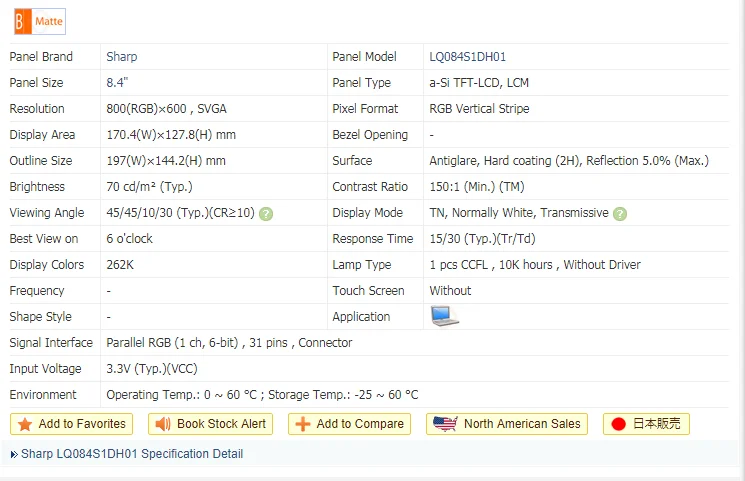Click the Application label
The image size is (745, 481).
[361, 317]
